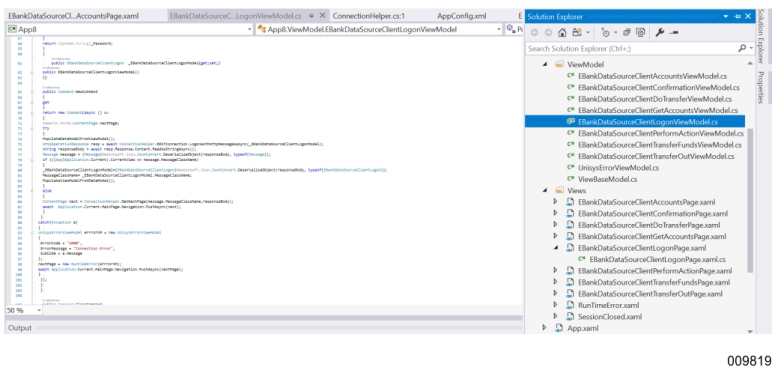Screen dimensions: 778x379
Task: Click the magnifier search icon
Action: click(742, 48)
